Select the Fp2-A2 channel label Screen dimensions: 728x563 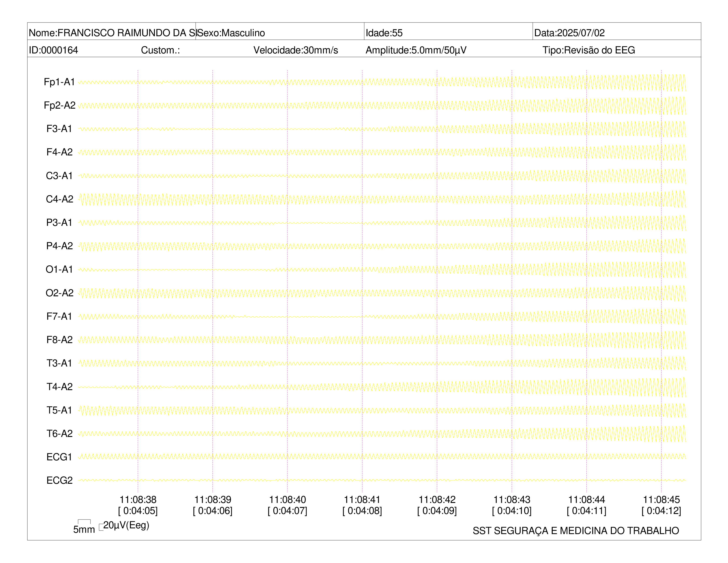[x=60, y=105]
